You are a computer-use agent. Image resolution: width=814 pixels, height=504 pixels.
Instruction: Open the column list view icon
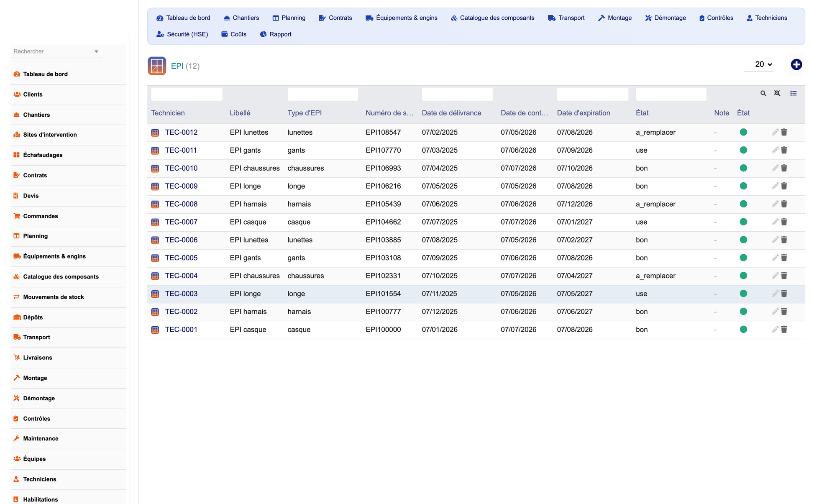793,93
